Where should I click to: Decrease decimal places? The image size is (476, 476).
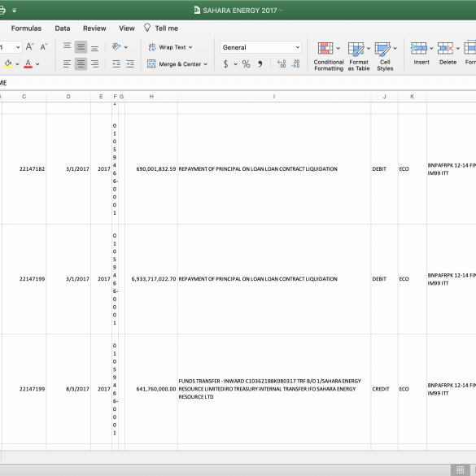295,63
